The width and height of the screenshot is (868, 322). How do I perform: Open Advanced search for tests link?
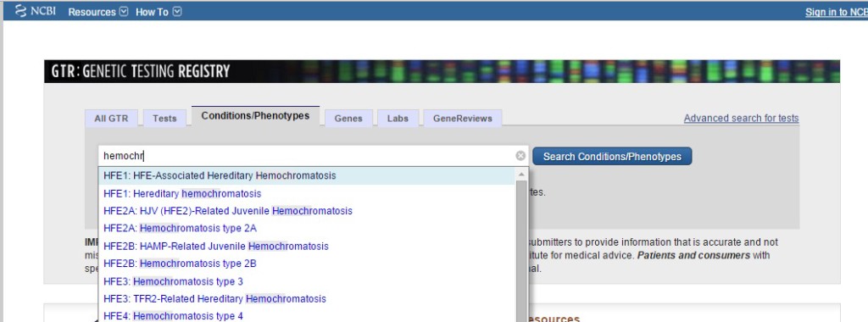click(x=741, y=119)
